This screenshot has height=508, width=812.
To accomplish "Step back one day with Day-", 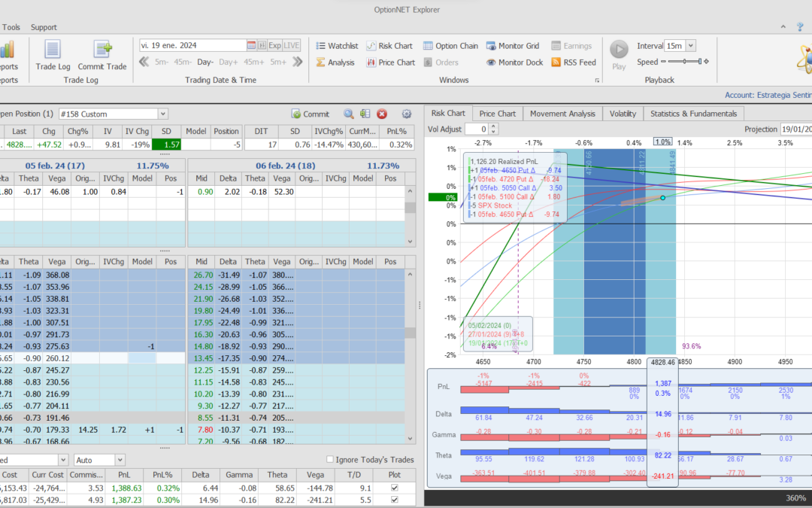I will 205,62.
